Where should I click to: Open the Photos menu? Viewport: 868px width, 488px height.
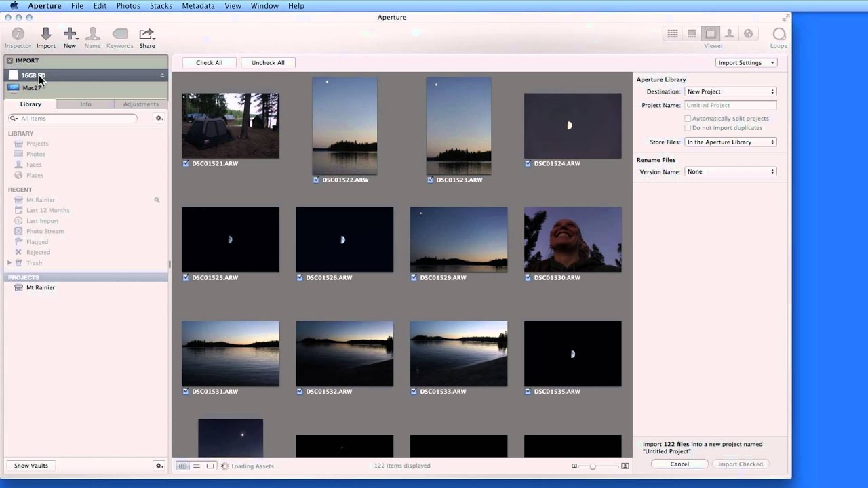point(128,5)
